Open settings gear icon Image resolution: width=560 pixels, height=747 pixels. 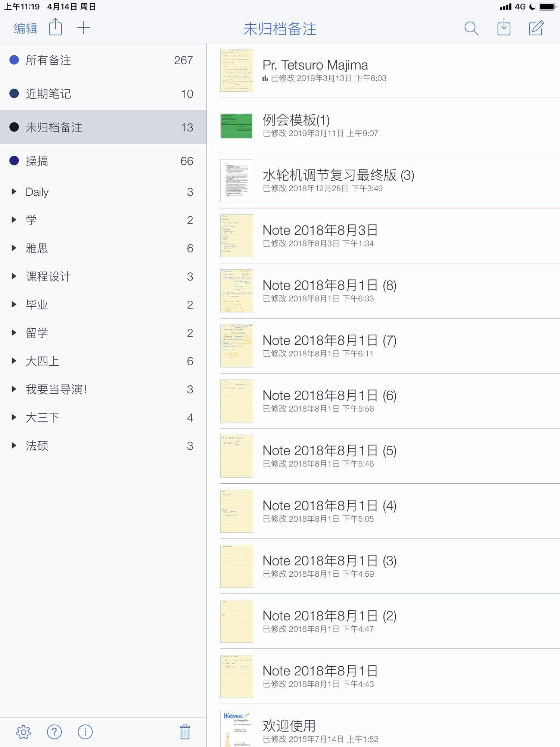[24, 732]
